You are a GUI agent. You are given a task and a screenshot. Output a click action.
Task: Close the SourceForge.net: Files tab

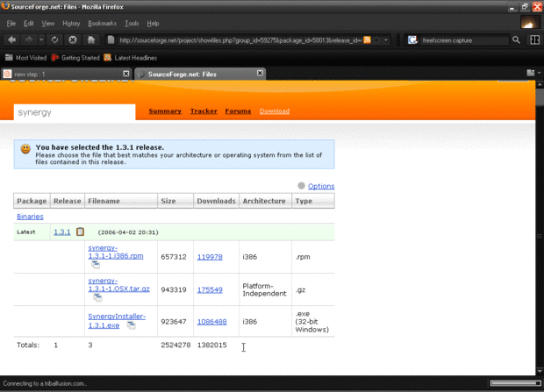click(x=260, y=73)
